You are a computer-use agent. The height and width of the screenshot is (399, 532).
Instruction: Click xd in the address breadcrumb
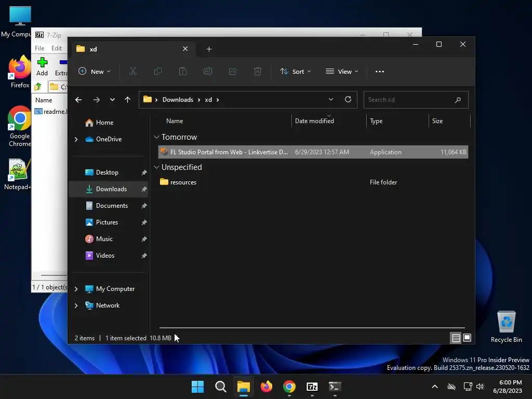pos(208,100)
